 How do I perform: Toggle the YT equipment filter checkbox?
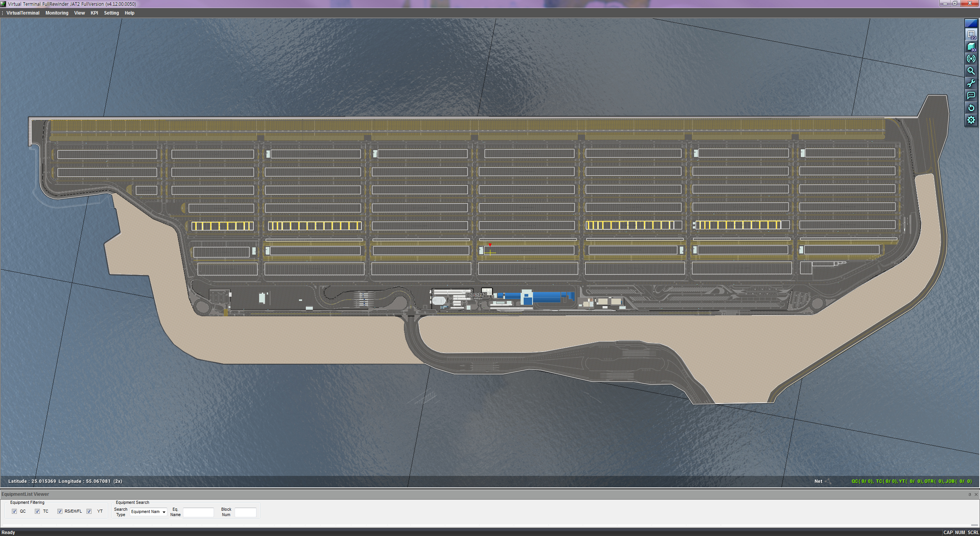tap(89, 511)
